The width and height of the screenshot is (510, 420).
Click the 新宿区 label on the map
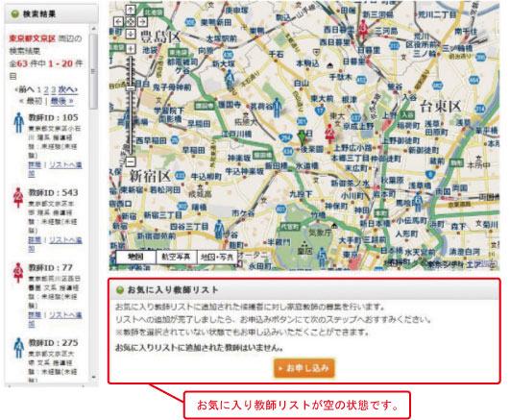[150, 176]
